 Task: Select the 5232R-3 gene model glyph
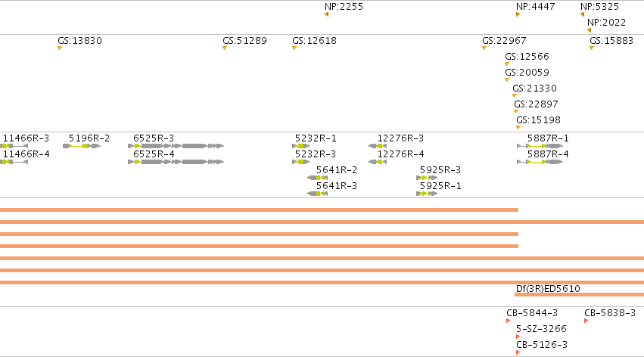[x=301, y=162]
